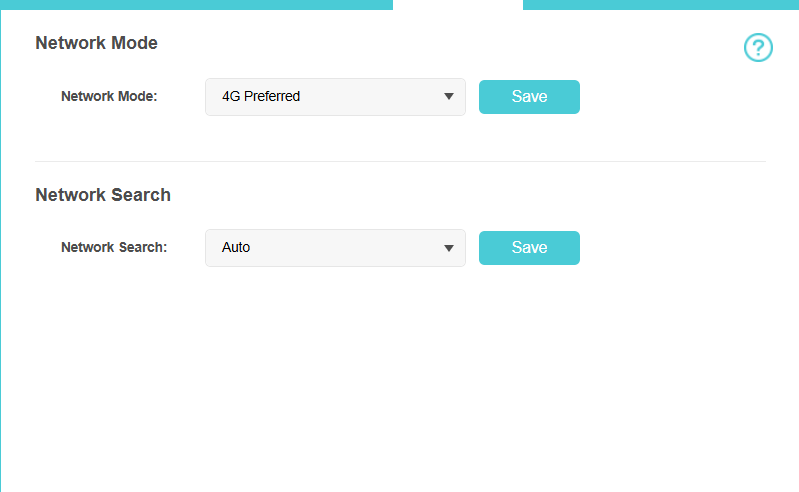
Task: Save the Network Search setting
Action: click(x=529, y=248)
